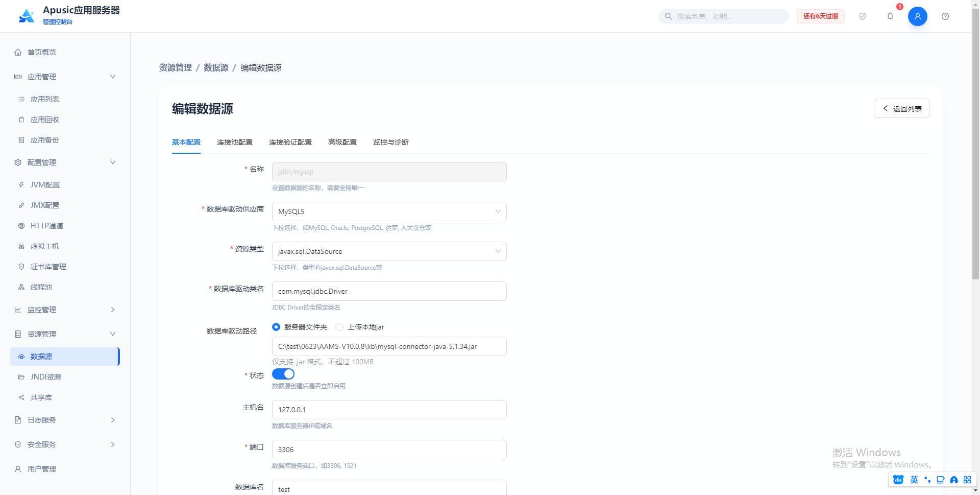Collapse 应用管理 menu group

point(65,77)
